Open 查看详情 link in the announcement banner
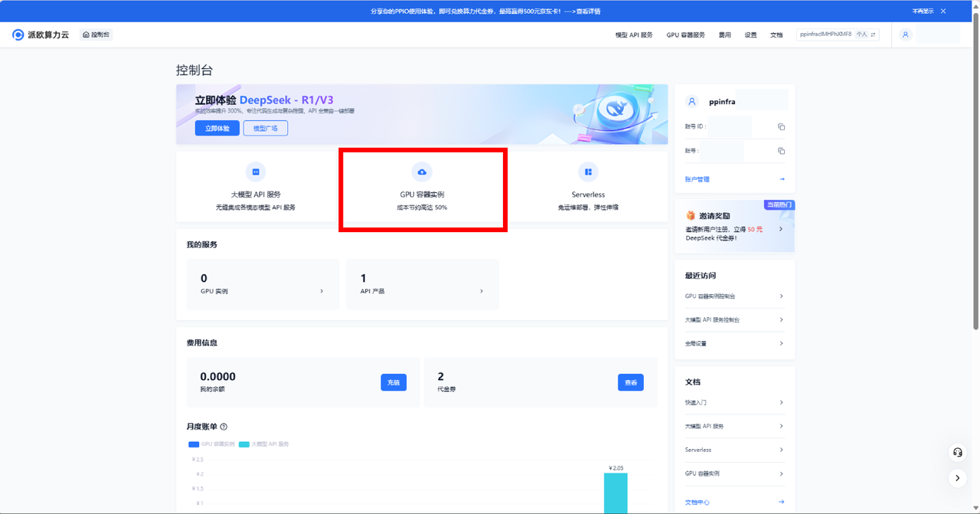Screen dimensions: 980x514 (x=588, y=11)
